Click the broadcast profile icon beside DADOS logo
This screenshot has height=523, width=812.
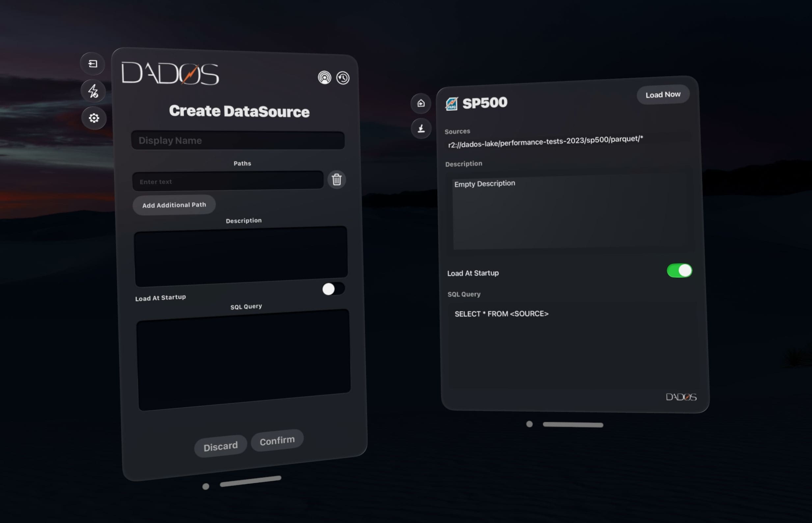coord(324,78)
